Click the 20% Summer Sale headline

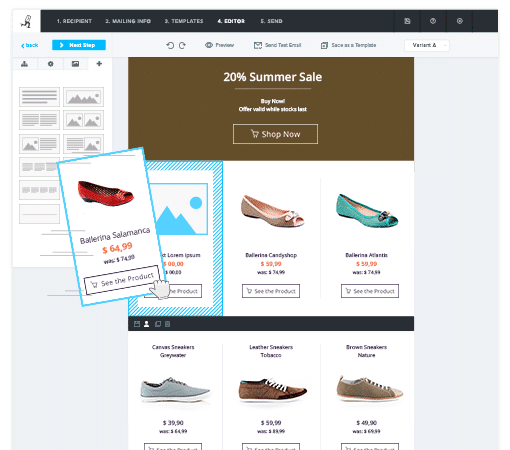[x=273, y=77]
